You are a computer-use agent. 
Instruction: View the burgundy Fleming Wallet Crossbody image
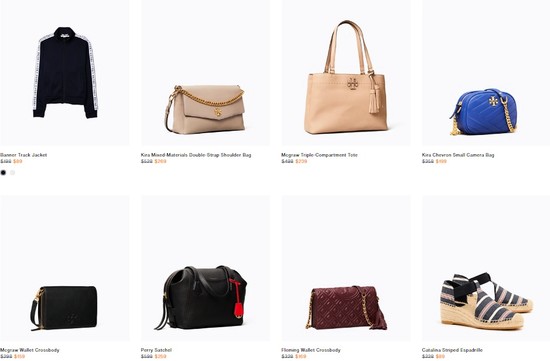[346, 268]
